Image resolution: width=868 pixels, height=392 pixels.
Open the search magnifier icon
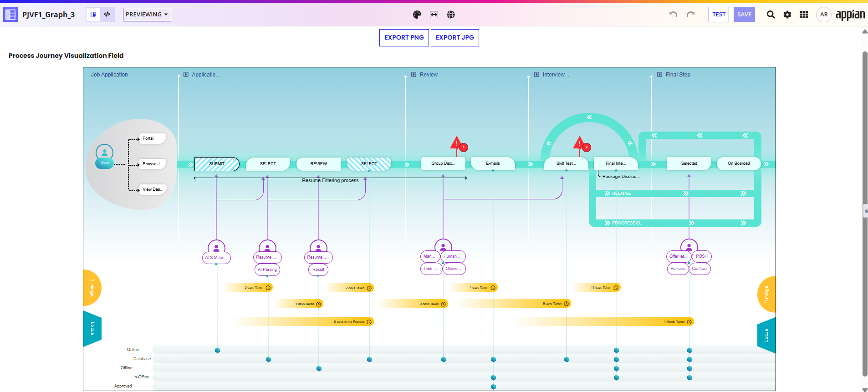771,15
